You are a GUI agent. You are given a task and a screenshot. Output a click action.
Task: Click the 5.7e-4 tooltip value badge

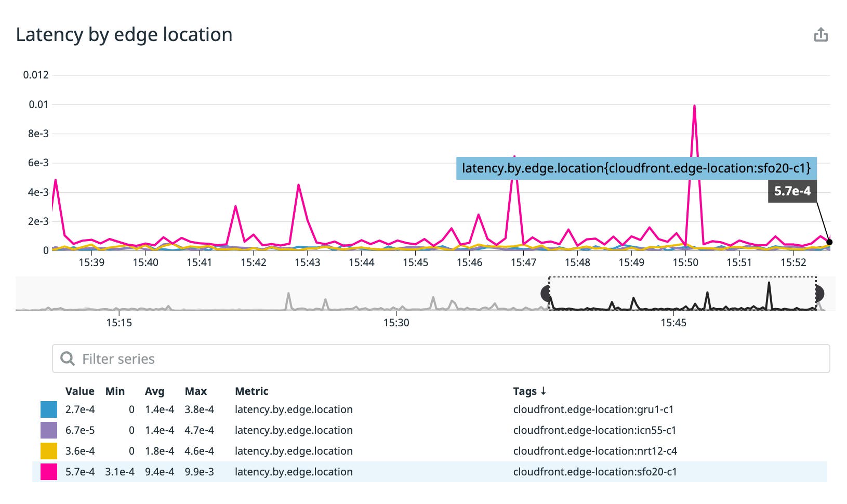point(792,191)
